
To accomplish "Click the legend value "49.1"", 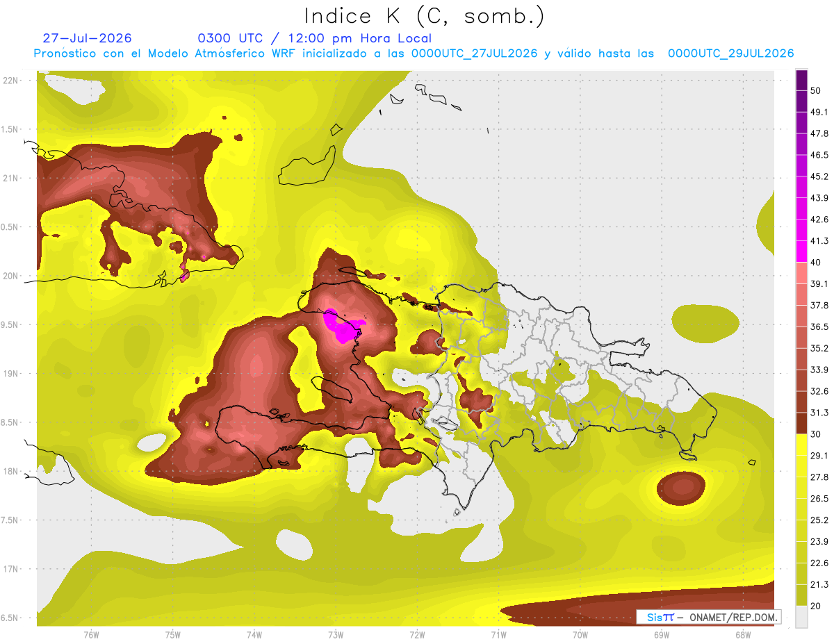I will (x=819, y=112).
